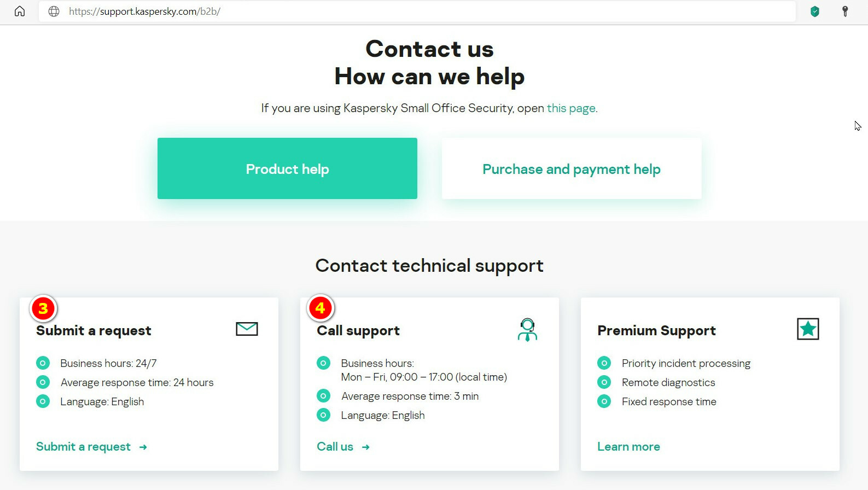Open the Kaspersky shield extension icon
The height and width of the screenshot is (490, 868).
(x=814, y=11)
